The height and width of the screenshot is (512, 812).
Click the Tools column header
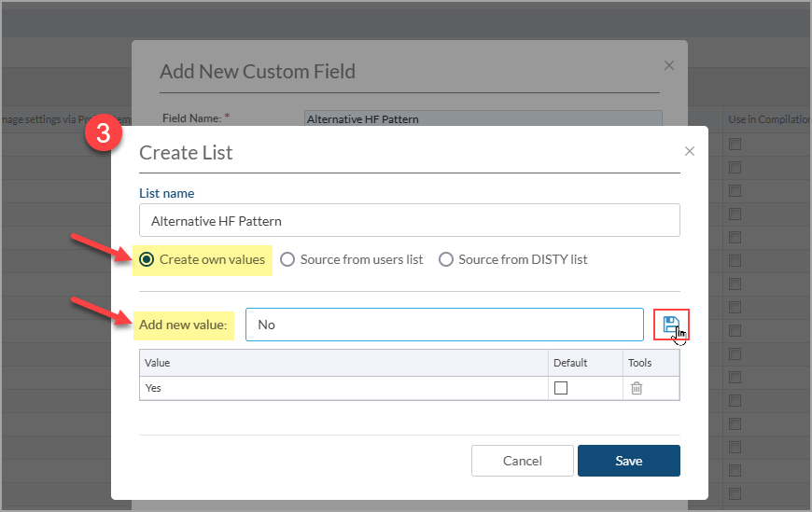tap(640, 363)
